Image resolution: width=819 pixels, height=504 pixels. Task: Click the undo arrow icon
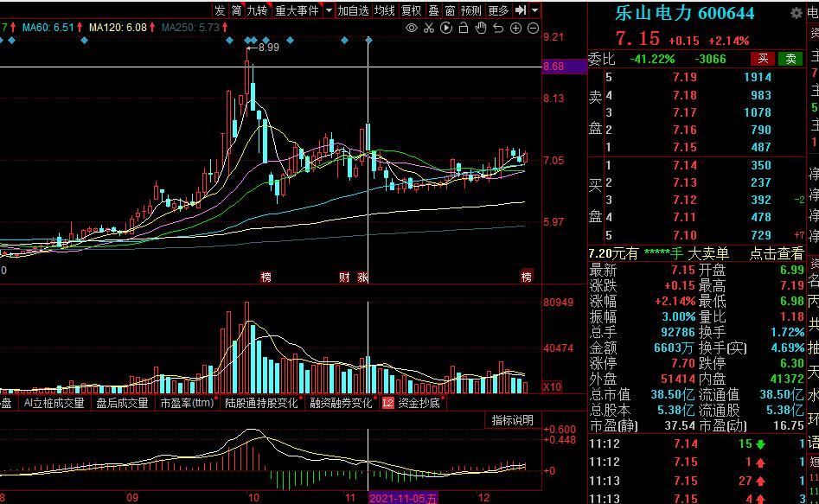(497, 28)
